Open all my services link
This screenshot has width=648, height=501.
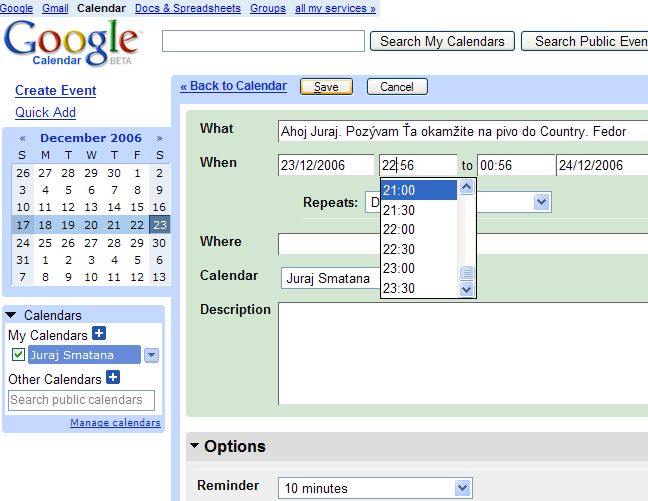tap(335, 8)
